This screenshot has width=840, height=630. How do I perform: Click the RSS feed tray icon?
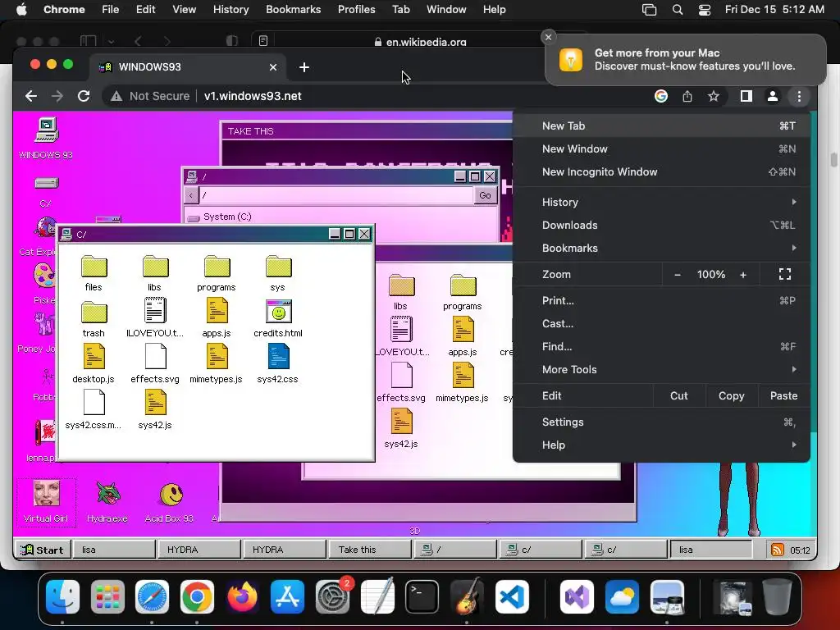[778, 550]
